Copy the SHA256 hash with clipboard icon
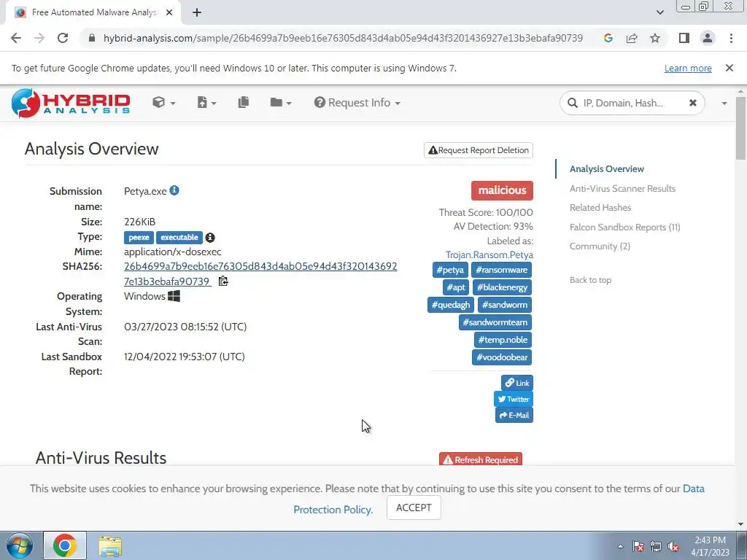 [223, 281]
